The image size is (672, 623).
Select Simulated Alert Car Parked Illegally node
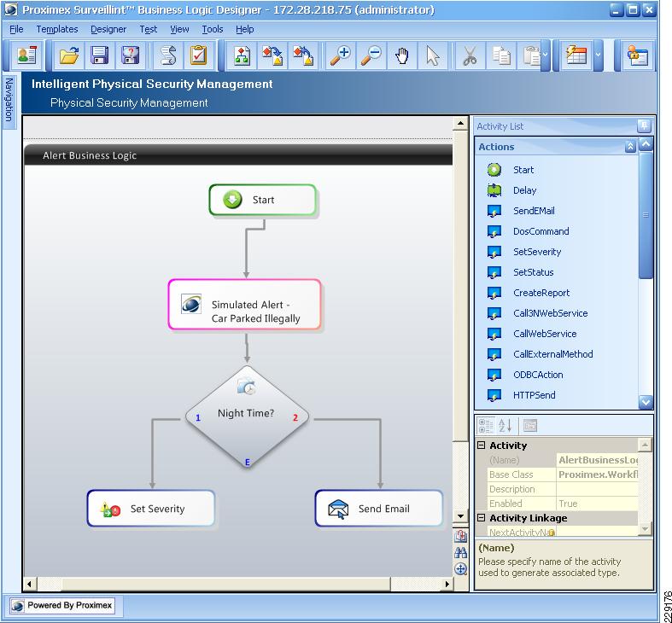[245, 305]
